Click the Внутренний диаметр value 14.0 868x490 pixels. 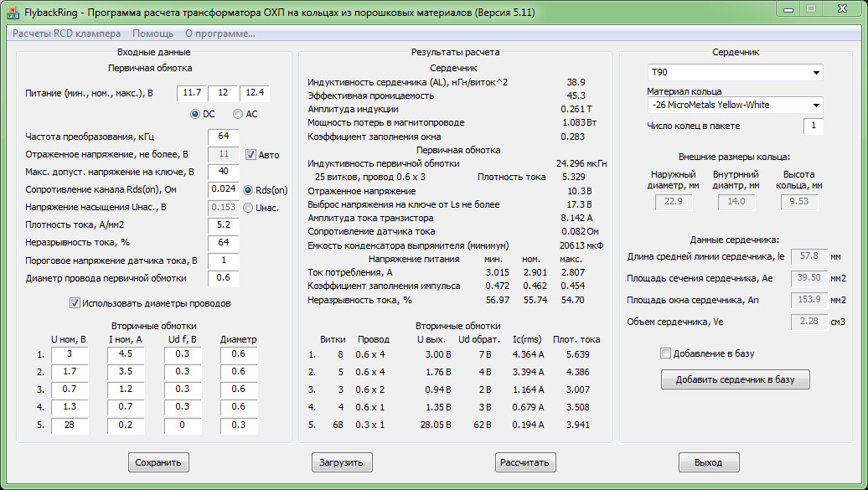coord(736,202)
